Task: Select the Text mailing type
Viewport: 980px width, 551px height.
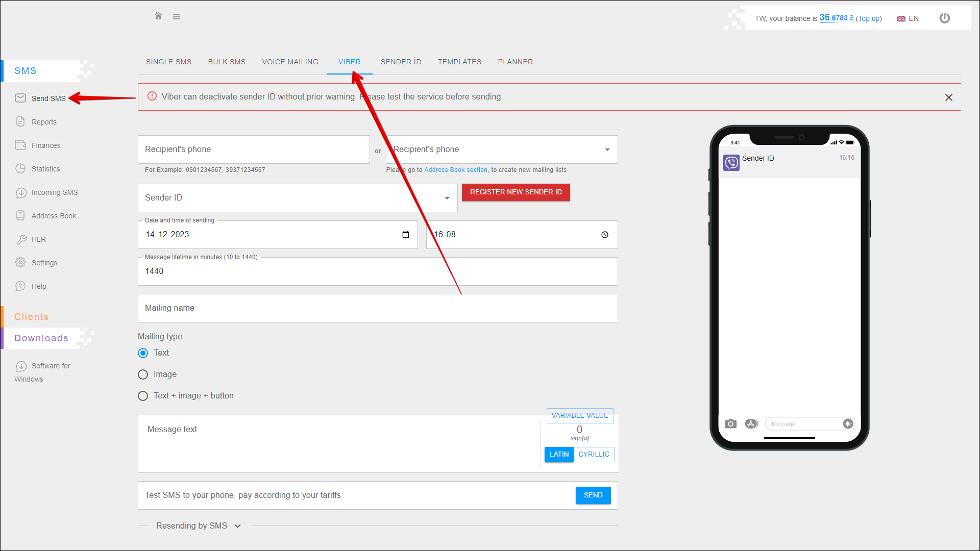Action: [x=143, y=353]
